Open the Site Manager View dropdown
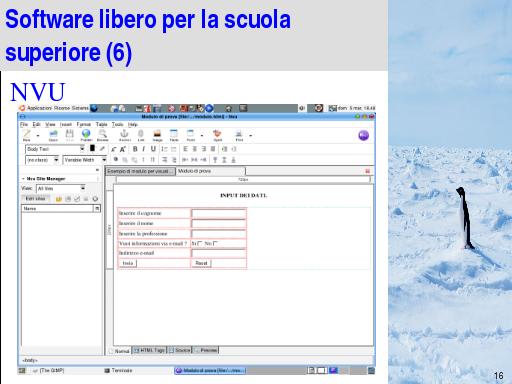Screen dimensions: 512x384 [x=61, y=188]
